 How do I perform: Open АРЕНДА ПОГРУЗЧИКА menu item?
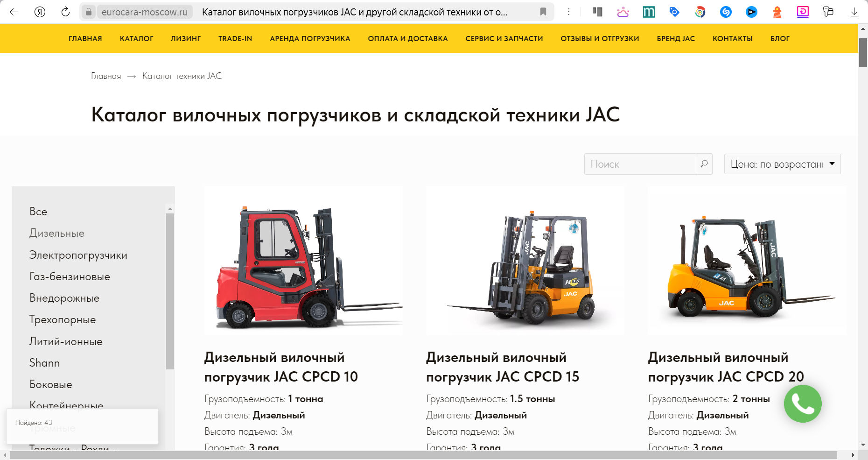tap(310, 39)
